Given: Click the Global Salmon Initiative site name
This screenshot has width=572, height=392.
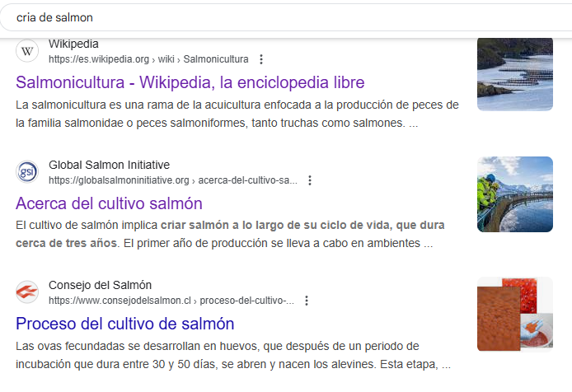Looking at the screenshot, I should pyautogui.click(x=109, y=165).
